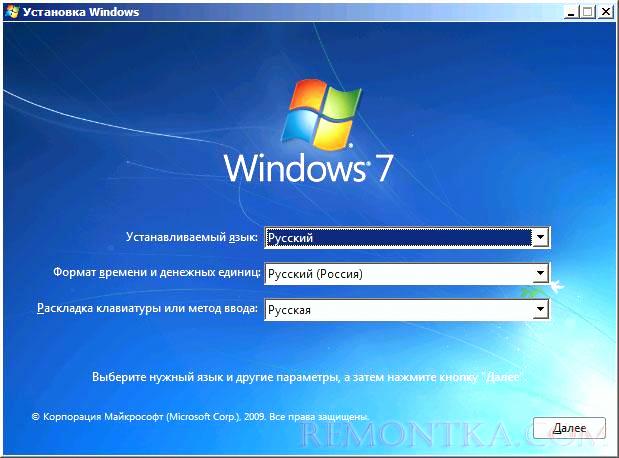
Task: Click the Устанавливаемый язык label
Action: pyautogui.click(x=191, y=237)
